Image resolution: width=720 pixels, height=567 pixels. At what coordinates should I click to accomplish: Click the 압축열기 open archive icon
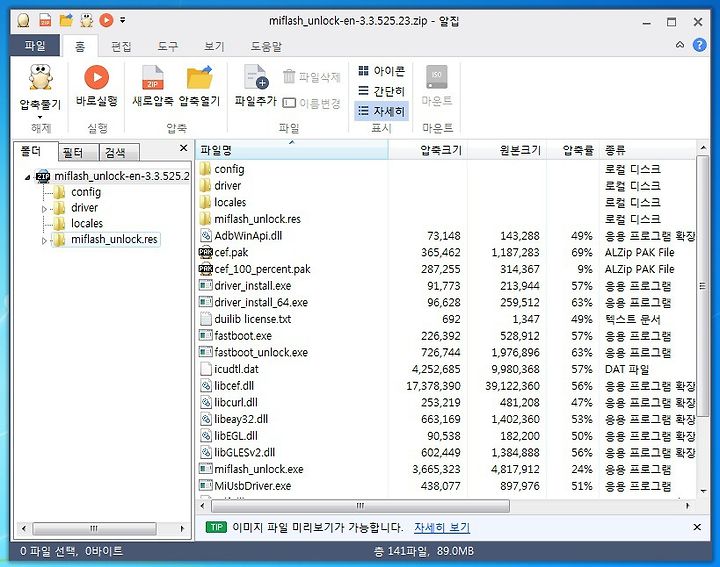click(x=199, y=77)
